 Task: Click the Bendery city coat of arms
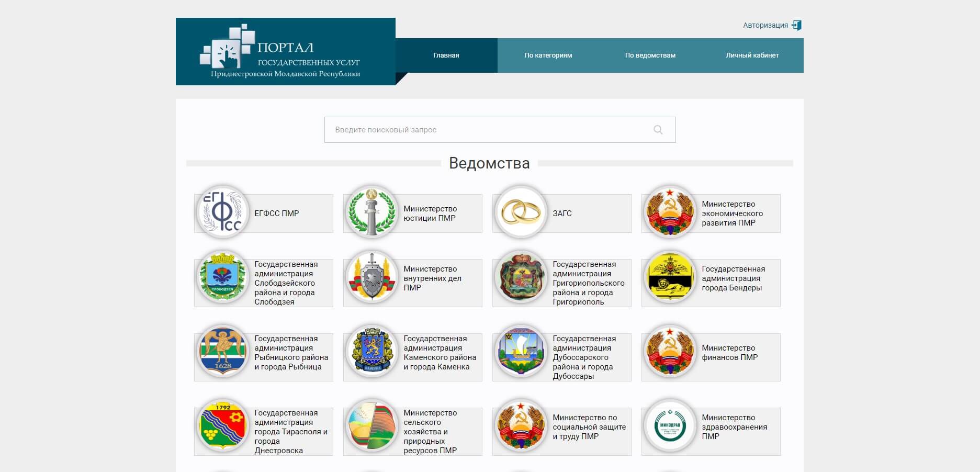pyautogui.click(x=670, y=278)
